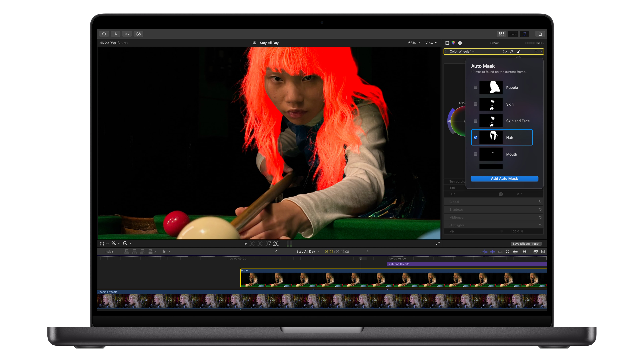Reset the Global color row
644x362 pixels.
coord(540,202)
